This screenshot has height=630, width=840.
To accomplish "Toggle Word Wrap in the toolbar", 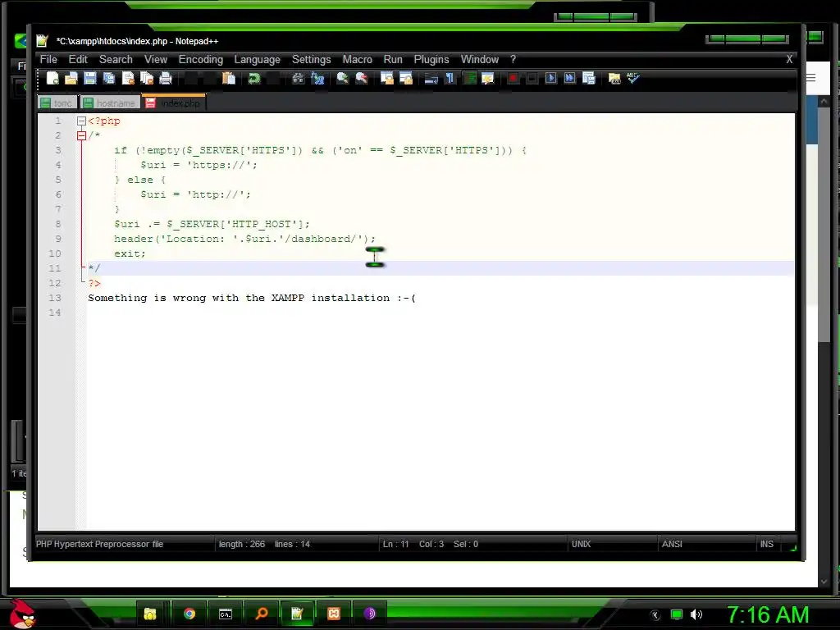I will [431, 78].
